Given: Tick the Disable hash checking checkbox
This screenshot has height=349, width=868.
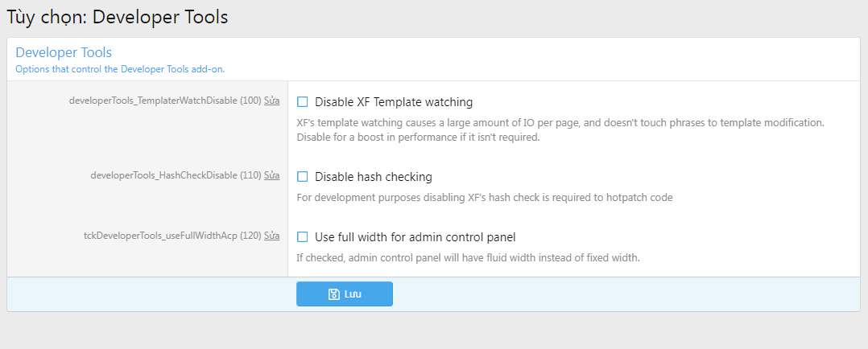Looking at the screenshot, I should (x=303, y=177).
